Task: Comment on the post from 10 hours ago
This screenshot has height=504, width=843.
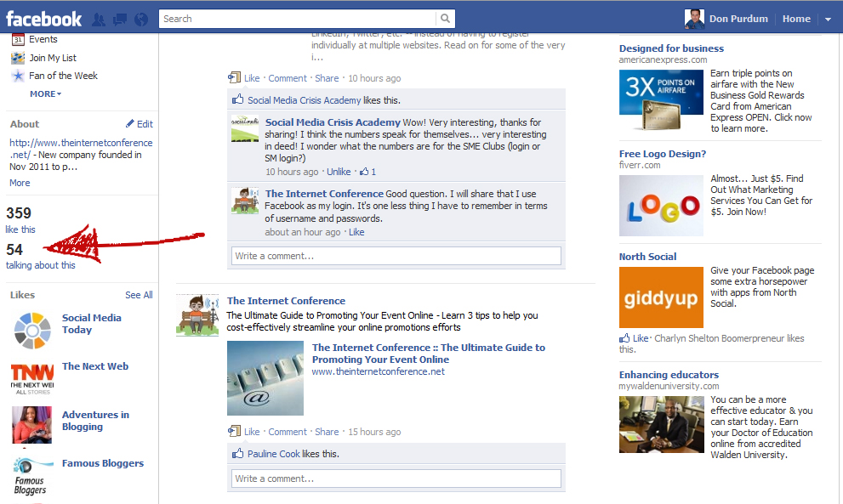Action: tap(288, 78)
